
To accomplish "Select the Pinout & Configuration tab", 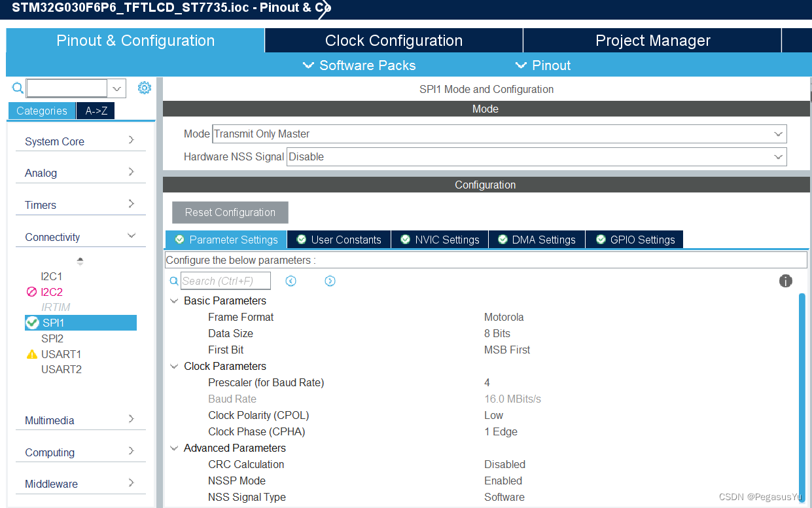I will [135, 41].
